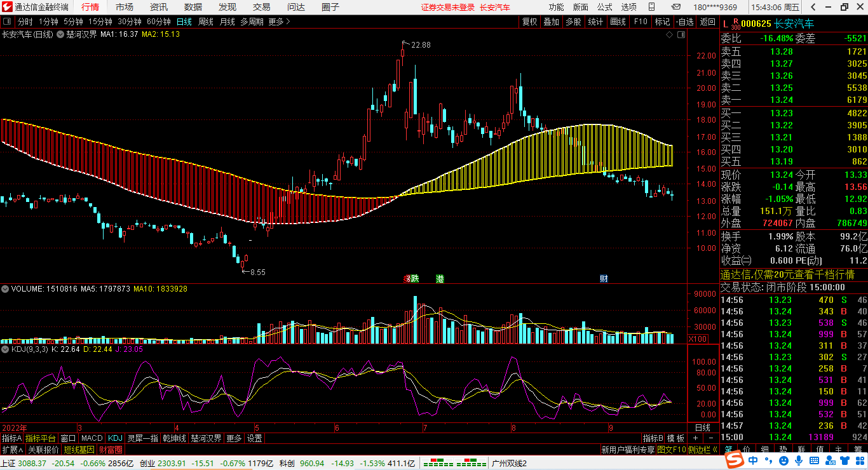Select the 日线 daily period
The image size is (868, 470).
(x=184, y=22)
